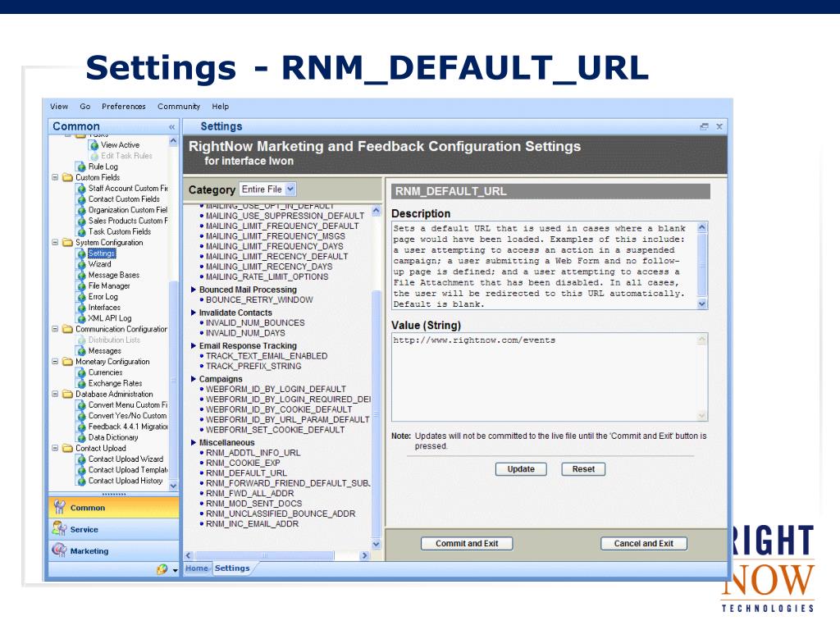Click the Wizard item icon
840x630 pixels.
click(81, 265)
